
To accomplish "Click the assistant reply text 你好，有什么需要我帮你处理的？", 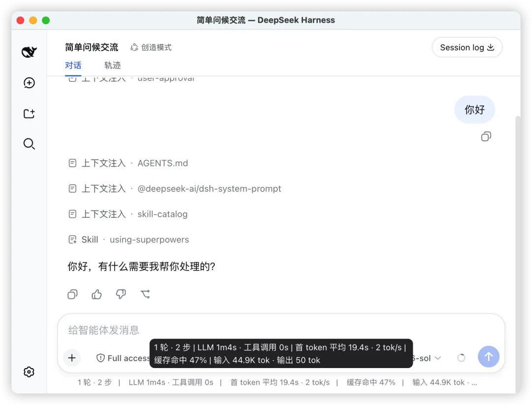I will coord(141,267).
